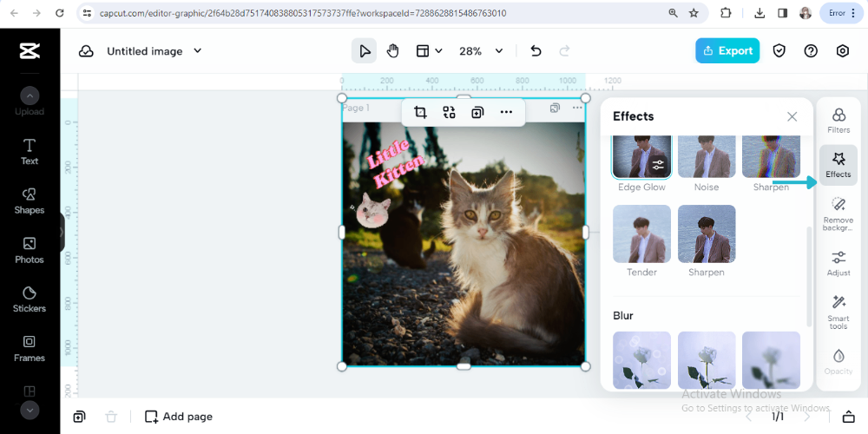The width and height of the screenshot is (868, 434).
Task: Open the canvas resize layout dropdown
Action: [x=429, y=51]
